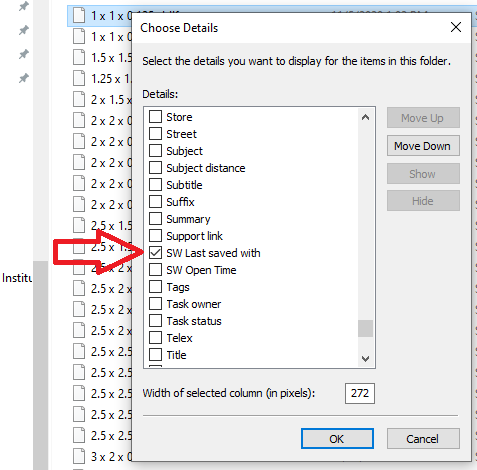Close the Choose Details dialog with X
477x470 pixels.
pos(456,27)
